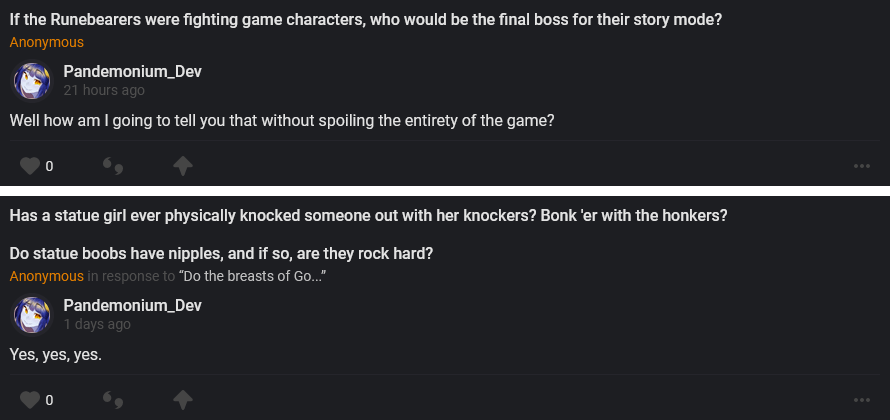Click the heart under the "Yes, yes, yes." answer
The height and width of the screenshot is (420, 890).
[30, 400]
